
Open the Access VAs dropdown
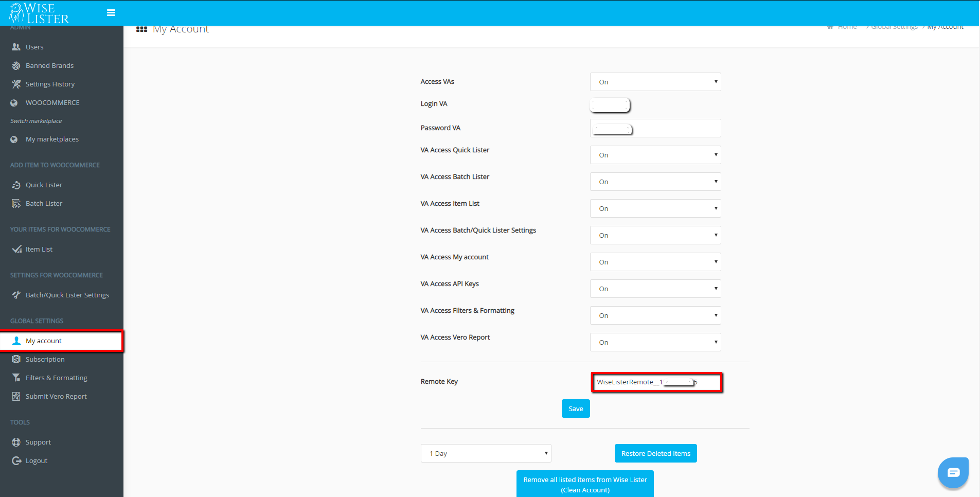(x=655, y=82)
